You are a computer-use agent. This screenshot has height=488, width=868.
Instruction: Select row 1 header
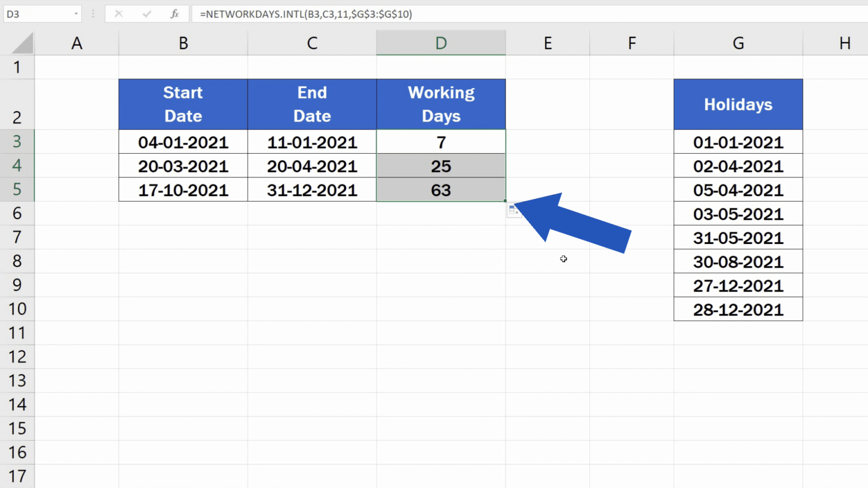17,67
